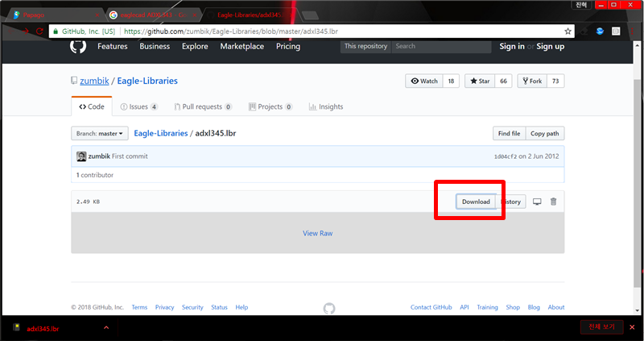This screenshot has height=341, width=644.
Task: Open Explore in GitHub header
Action: click(x=195, y=47)
